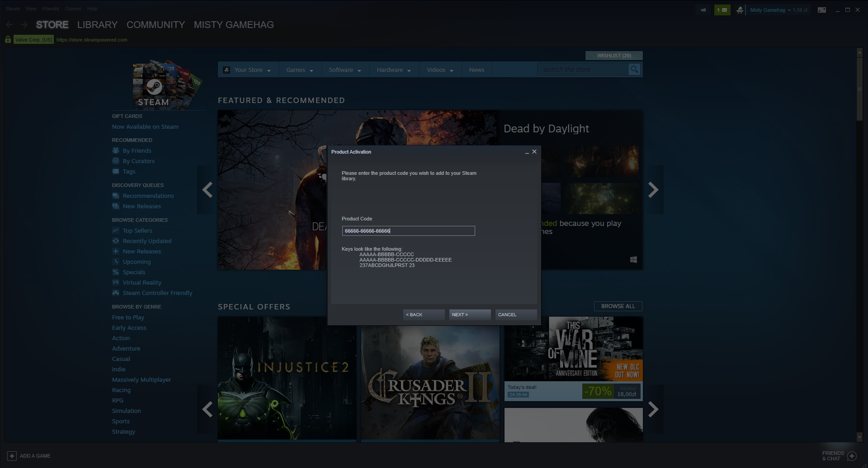868x468 pixels.
Task: Show next featured game arrow
Action: [653, 190]
